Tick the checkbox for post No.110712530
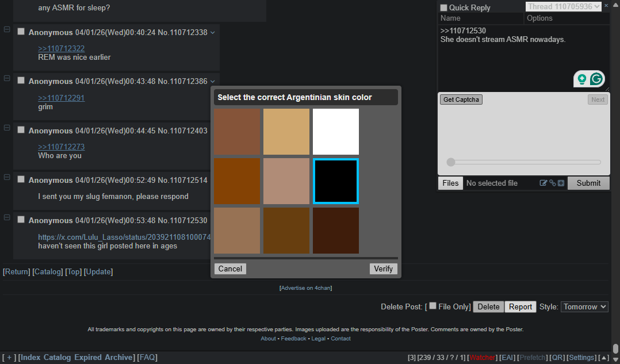 pyautogui.click(x=21, y=220)
